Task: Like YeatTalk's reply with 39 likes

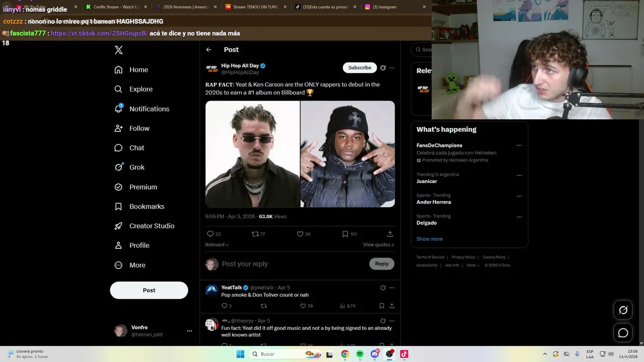Action: click(x=303, y=306)
